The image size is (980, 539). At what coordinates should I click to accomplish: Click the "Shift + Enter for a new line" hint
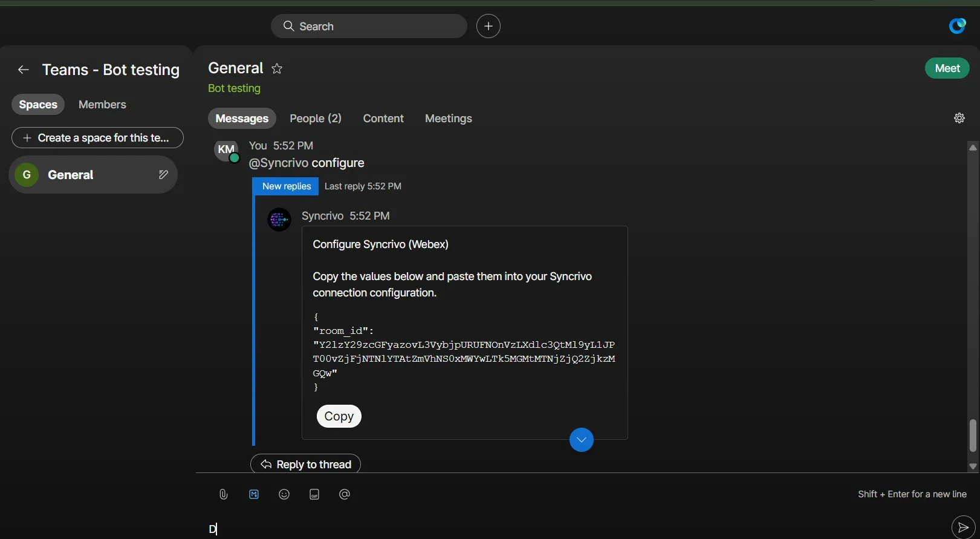(x=912, y=494)
